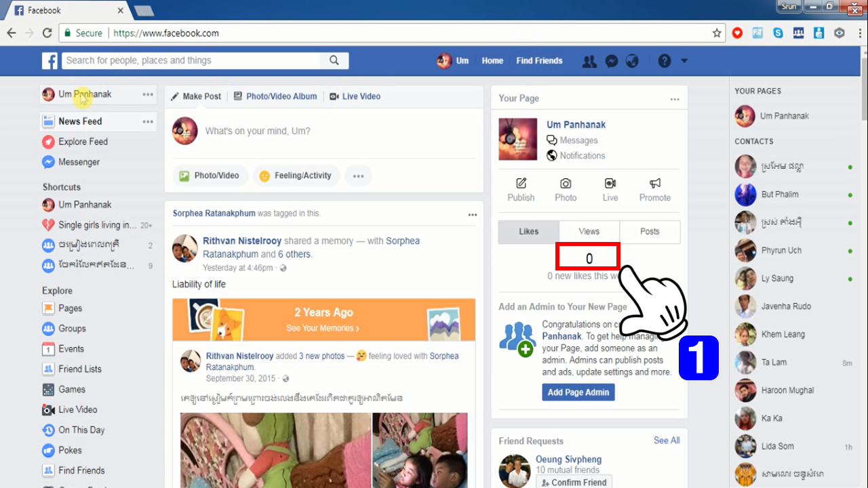Select Live Video composer tab

(355, 96)
